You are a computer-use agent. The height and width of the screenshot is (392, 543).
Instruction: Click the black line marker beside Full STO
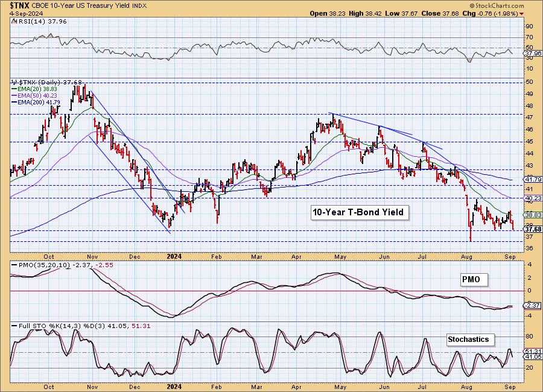pos(14,326)
